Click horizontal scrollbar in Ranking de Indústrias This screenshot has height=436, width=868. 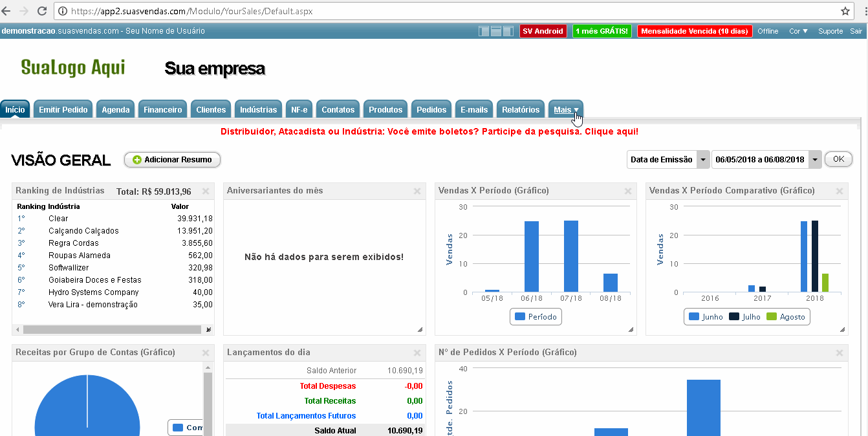click(111, 329)
